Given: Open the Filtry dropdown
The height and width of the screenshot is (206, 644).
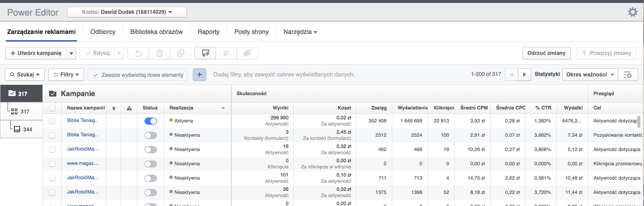Looking at the screenshot, I should 66,75.
